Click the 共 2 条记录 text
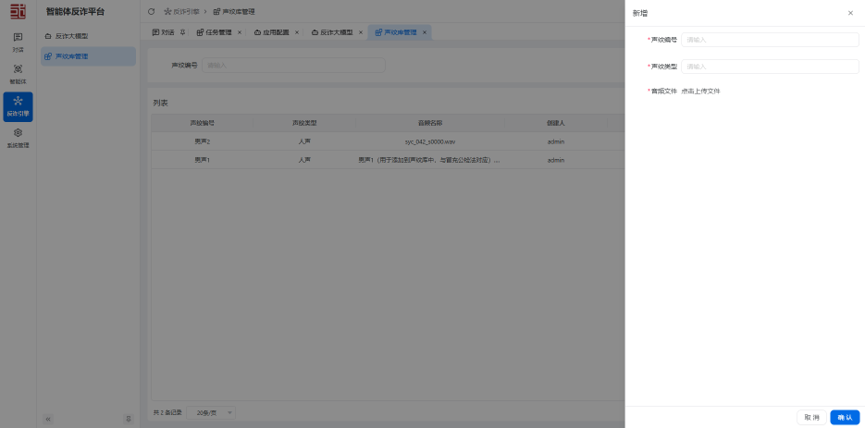The height and width of the screenshot is (428, 865). [x=168, y=413]
